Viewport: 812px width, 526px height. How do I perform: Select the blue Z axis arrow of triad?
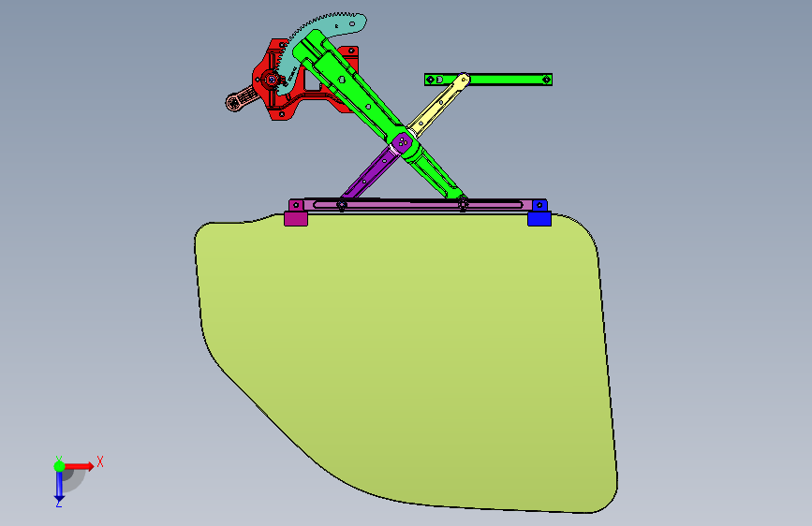click(x=59, y=487)
